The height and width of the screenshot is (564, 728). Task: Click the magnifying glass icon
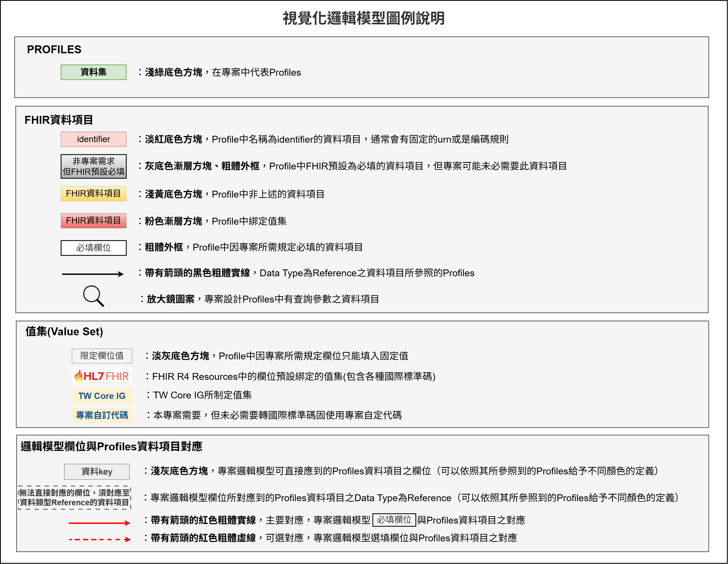[x=93, y=296]
